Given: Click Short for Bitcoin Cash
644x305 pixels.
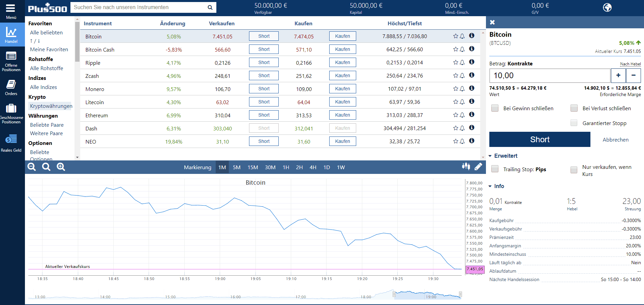Looking at the screenshot, I should point(264,49).
